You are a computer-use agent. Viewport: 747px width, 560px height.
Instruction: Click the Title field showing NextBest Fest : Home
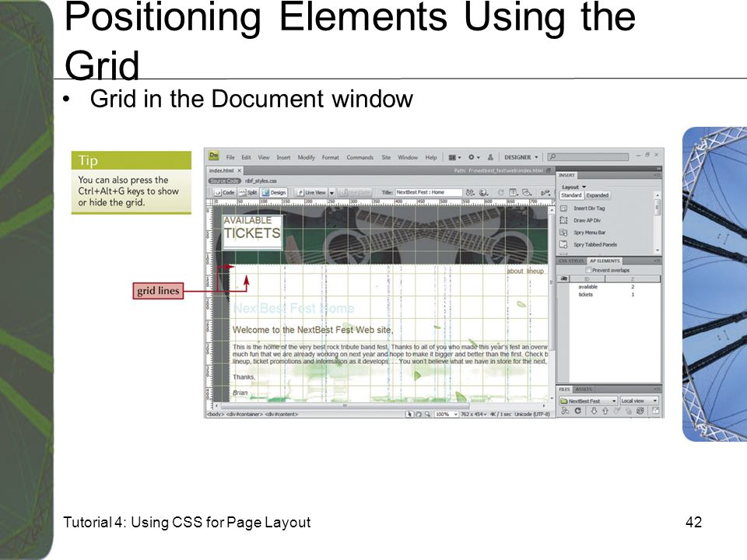click(x=429, y=192)
